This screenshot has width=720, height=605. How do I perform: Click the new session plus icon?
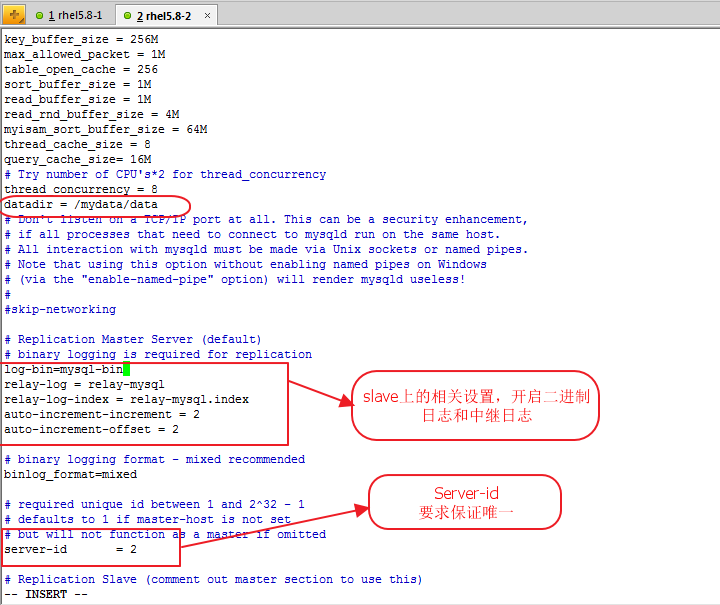14,15
